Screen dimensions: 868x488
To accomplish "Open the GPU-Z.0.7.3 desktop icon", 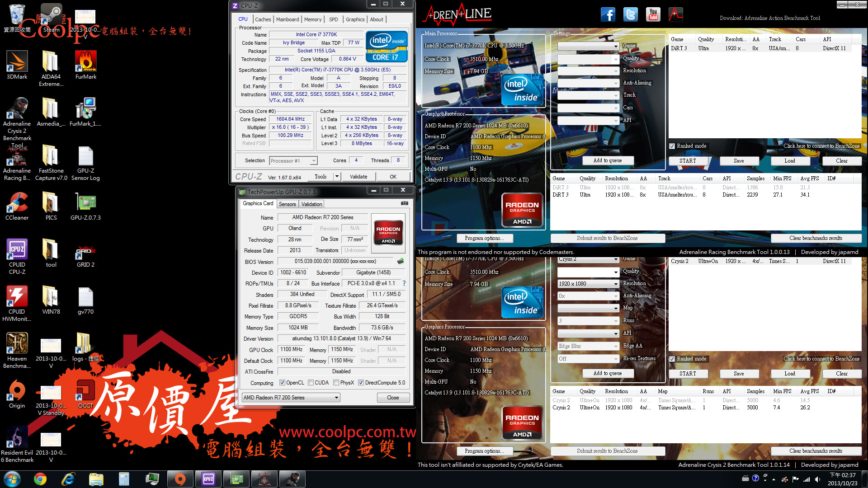I will [x=85, y=206].
